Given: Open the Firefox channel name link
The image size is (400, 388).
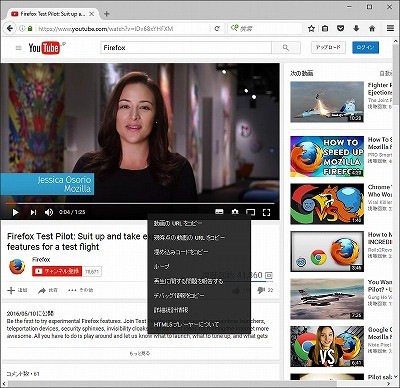Looking at the screenshot, I should pyautogui.click(x=41, y=259).
